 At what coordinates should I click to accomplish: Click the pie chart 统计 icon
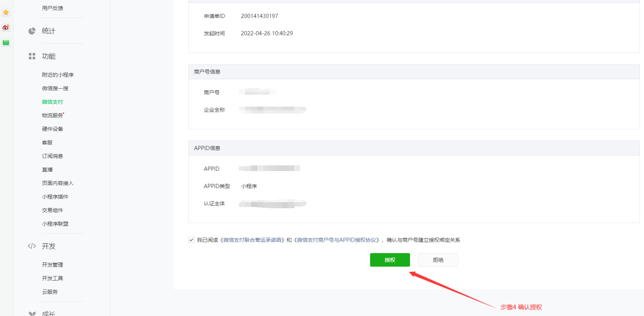32,31
